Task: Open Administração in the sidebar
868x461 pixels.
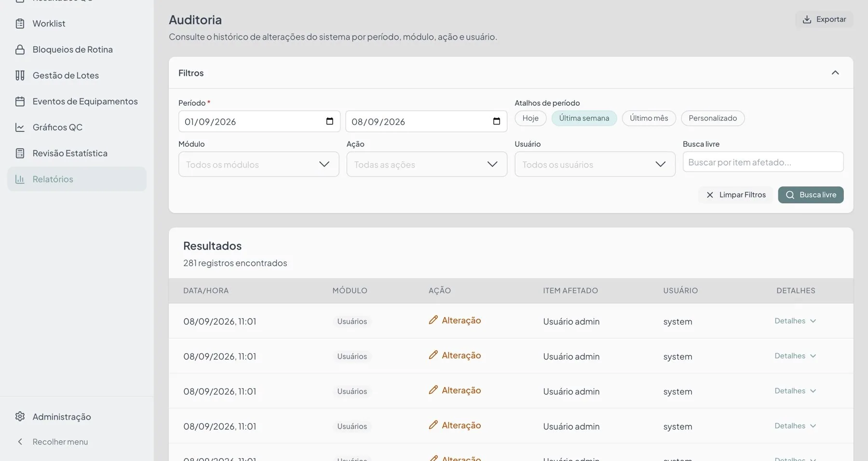Action: (77, 417)
